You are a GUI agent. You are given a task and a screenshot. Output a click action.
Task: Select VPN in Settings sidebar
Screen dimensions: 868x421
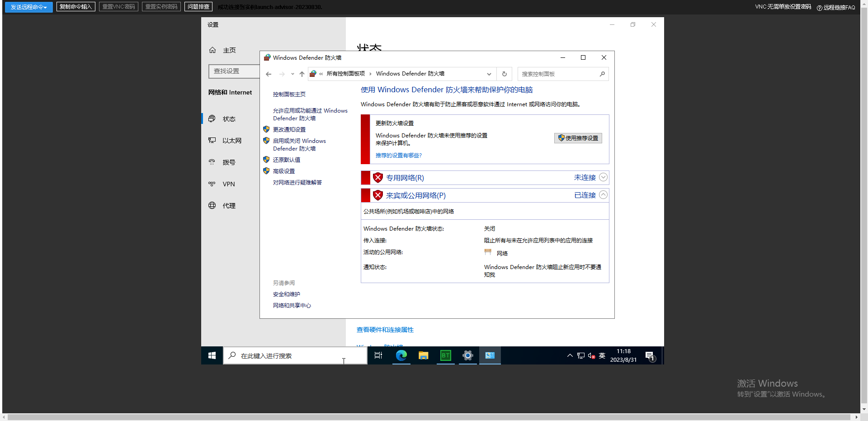228,184
